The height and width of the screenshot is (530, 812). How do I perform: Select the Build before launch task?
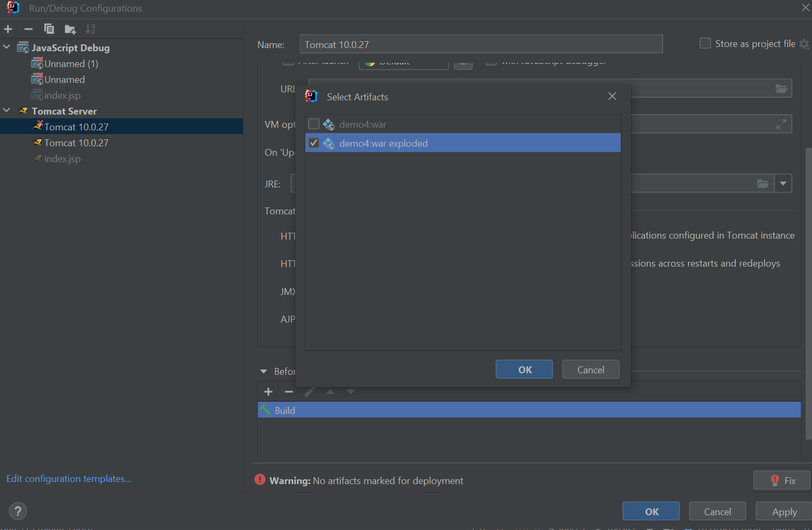point(529,410)
